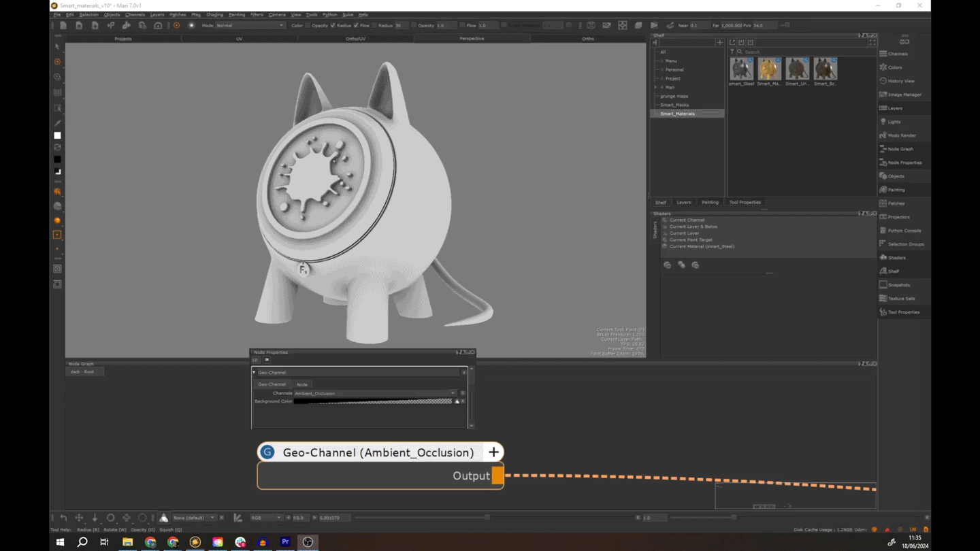Click the undo arrow in bottom toolbar
The width and height of the screenshot is (980, 551).
[x=63, y=518]
